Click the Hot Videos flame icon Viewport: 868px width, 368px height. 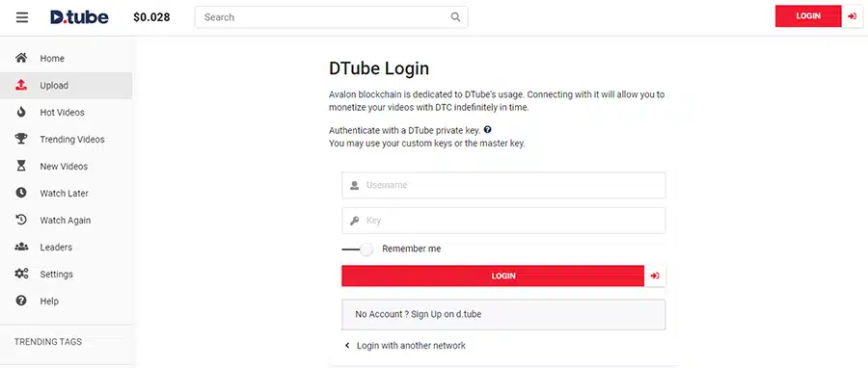pos(21,112)
